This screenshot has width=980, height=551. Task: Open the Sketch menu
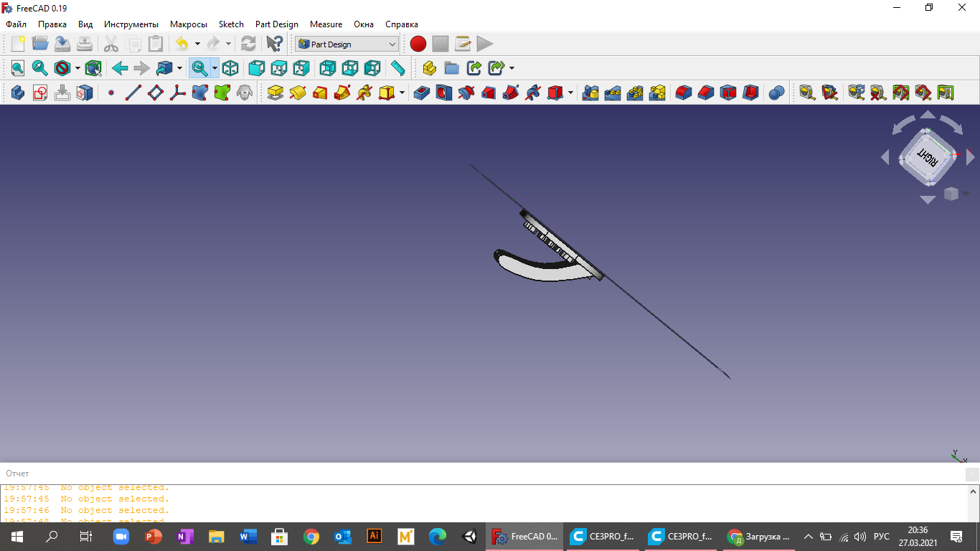tap(231, 24)
